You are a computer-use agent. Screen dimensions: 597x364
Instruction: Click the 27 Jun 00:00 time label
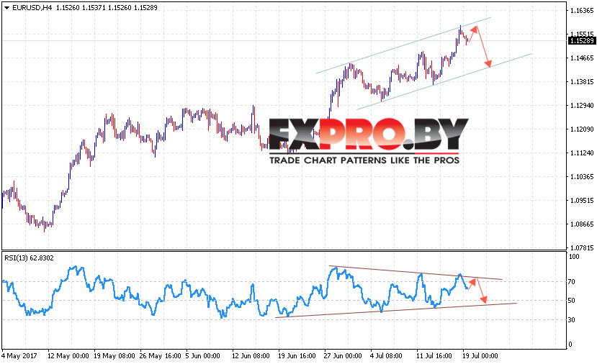[343, 356]
